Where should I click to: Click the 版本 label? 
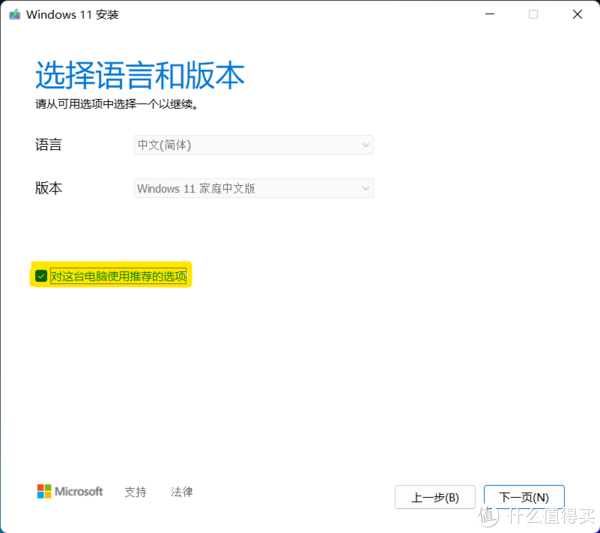pos(49,188)
